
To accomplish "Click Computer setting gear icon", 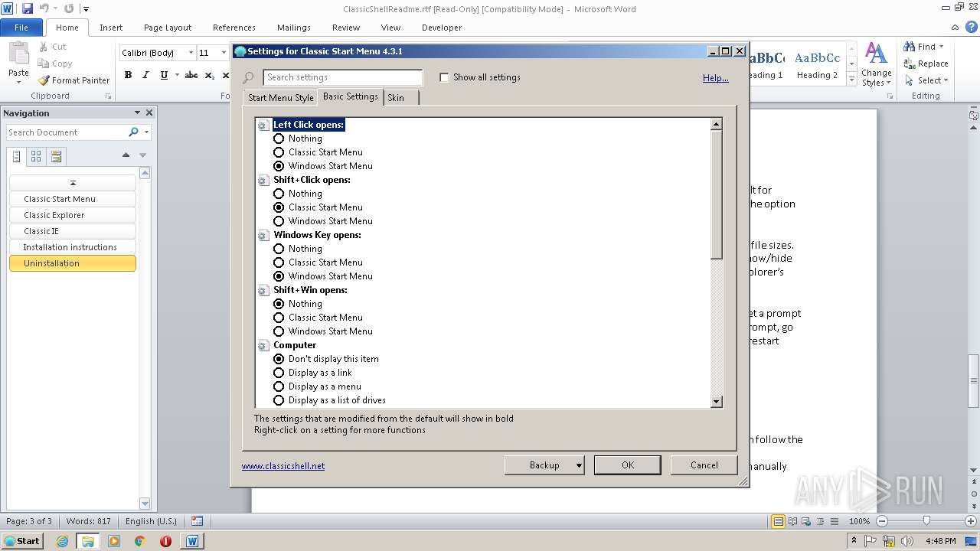I will pos(263,345).
